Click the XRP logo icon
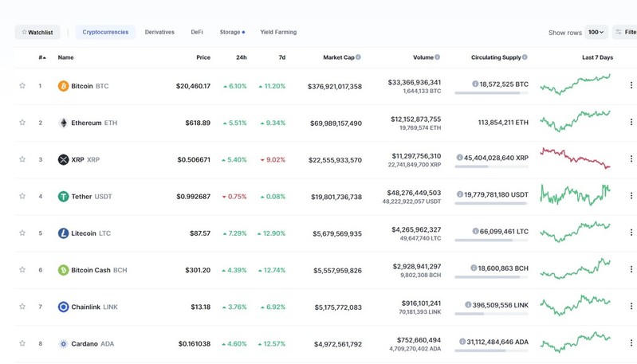The image size is (637, 364). click(x=64, y=159)
